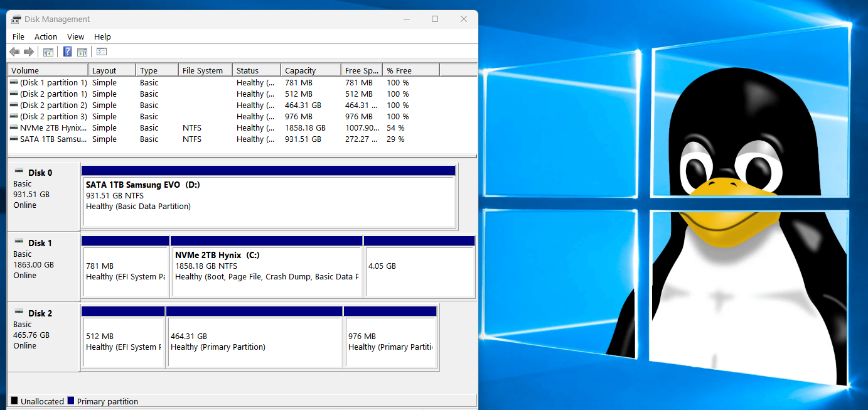868x410 pixels.
Task: Sort list by File System column header
Action: pos(202,71)
